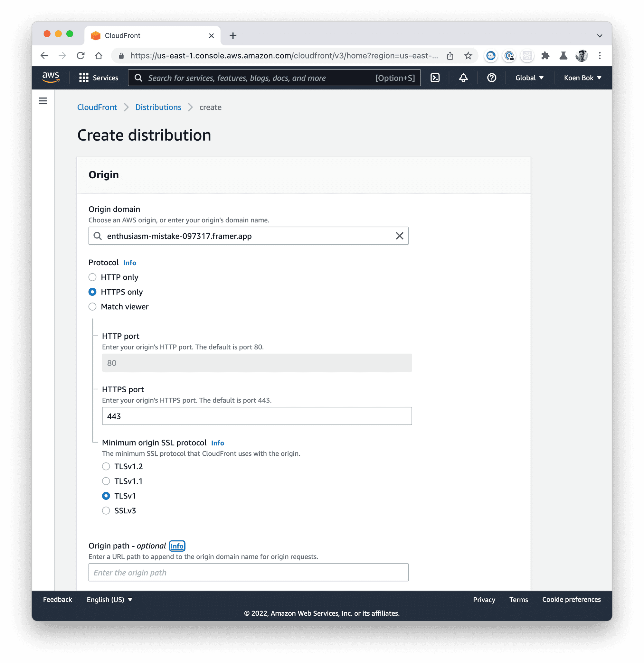The image size is (644, 663).
Task: Open the AWS help question mark
Action: pos(491,78)
